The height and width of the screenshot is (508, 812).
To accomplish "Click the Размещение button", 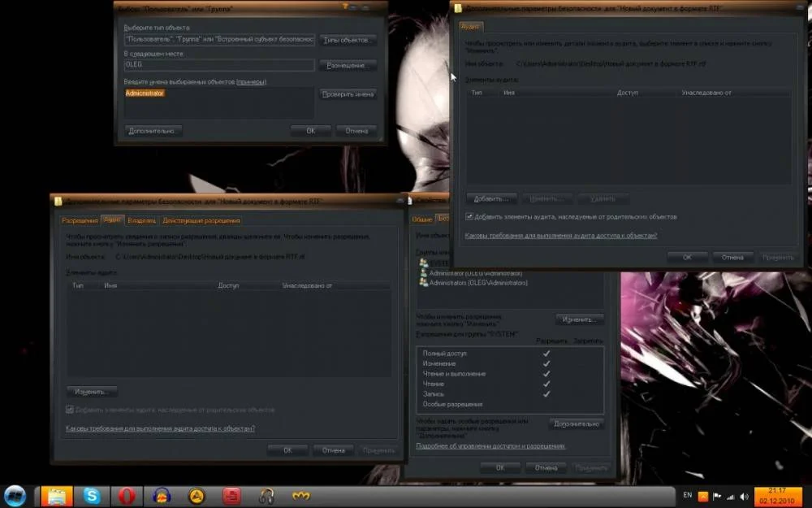I will [348, 66].
